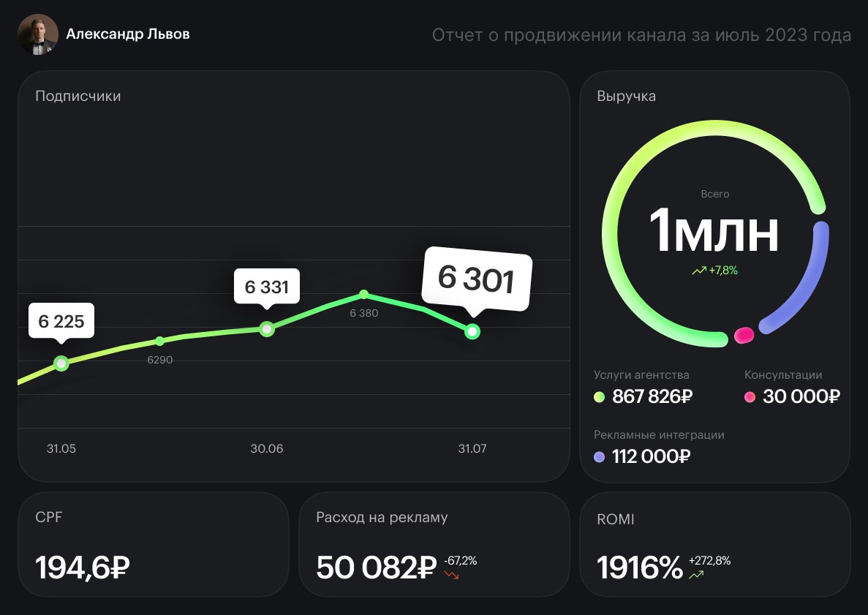Select the 6 301 chart point marker
Screen dimensions: 868x615
[473, 332]
